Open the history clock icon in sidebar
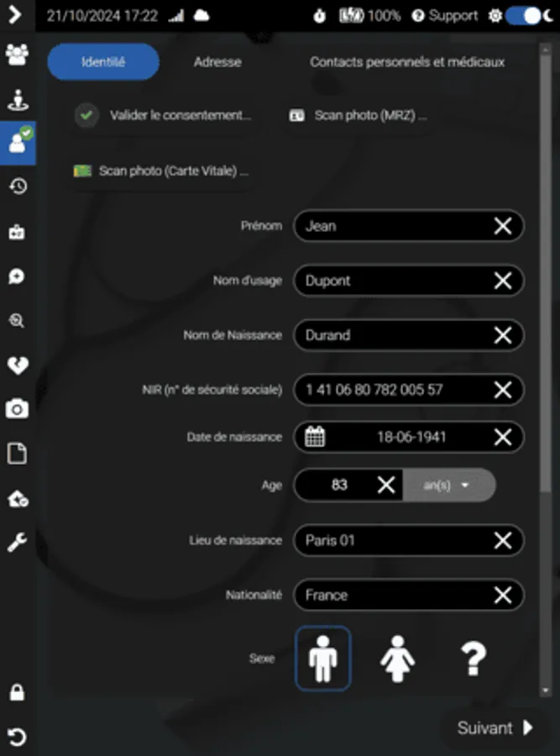Screen dimensions: 560x756 pos(18,186)
